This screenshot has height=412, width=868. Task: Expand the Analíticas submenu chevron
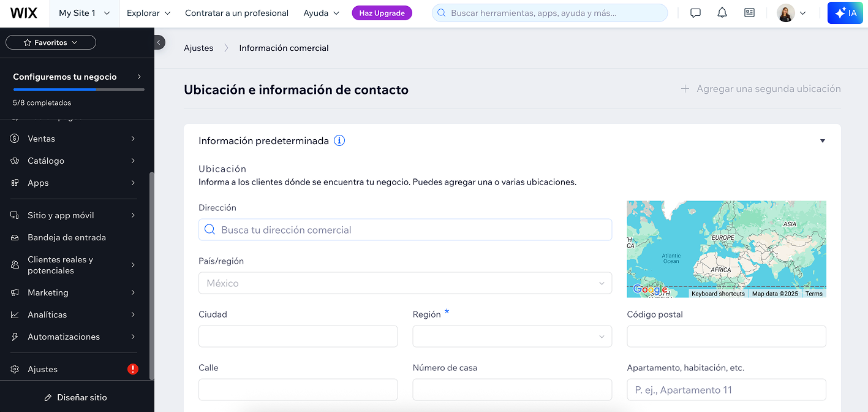(133, 315)
